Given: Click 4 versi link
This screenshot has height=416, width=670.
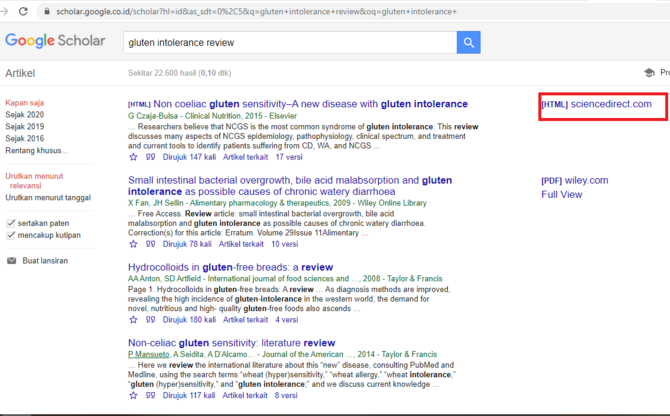Looking at the screenshot, I should 287,320.
